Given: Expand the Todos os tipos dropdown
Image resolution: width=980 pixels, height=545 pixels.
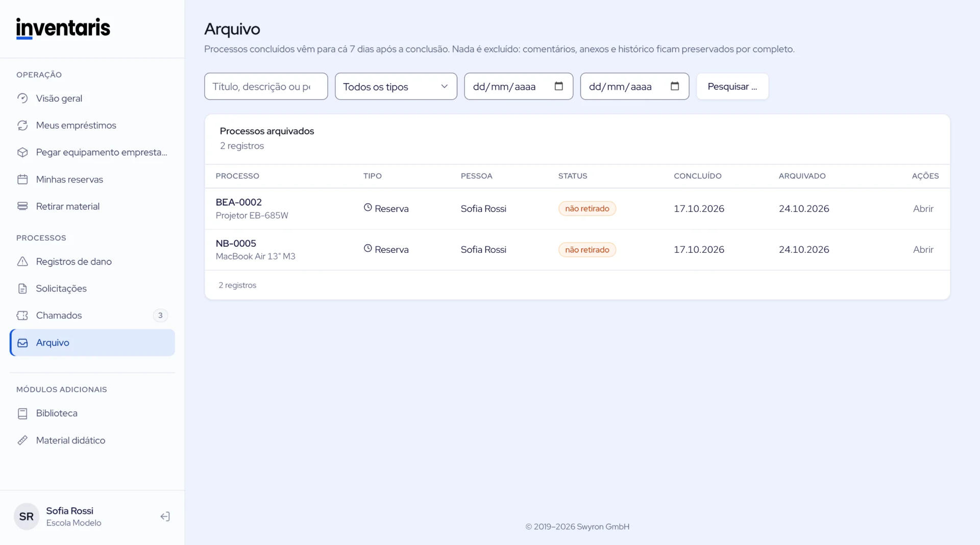Looking at the screenshot, I should point(396,86).
